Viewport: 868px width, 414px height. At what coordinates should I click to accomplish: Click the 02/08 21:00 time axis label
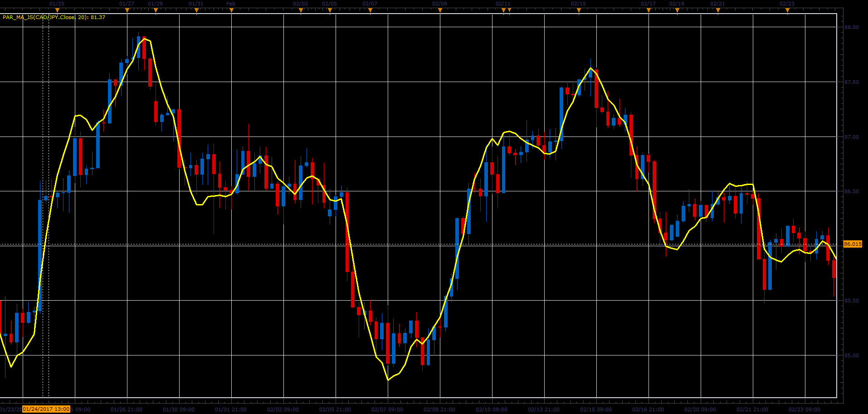pos(439,409)
